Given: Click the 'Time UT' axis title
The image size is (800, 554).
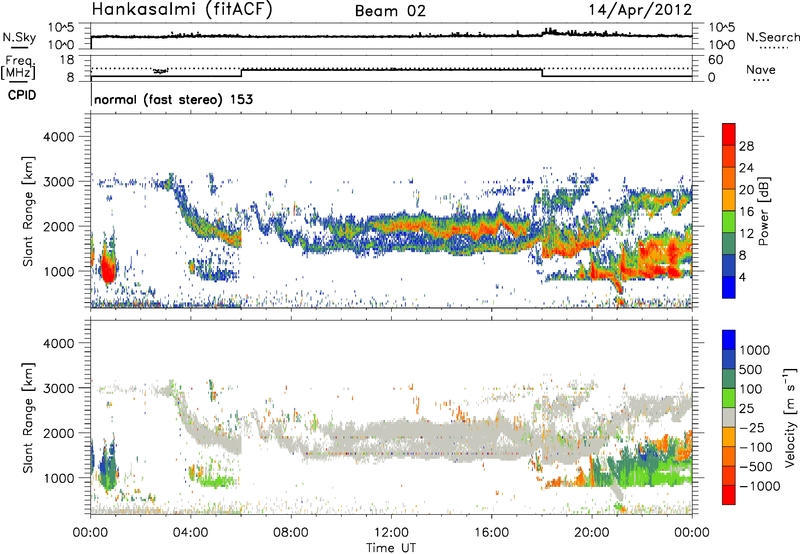Looking at the screenshot, I should (x=391, y=548).
